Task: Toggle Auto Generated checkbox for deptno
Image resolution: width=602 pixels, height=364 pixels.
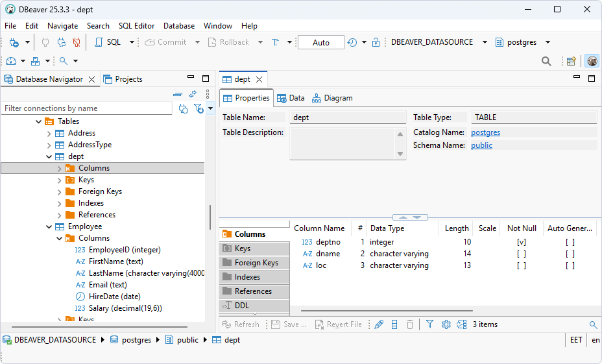Action: [x=570, y=242]
